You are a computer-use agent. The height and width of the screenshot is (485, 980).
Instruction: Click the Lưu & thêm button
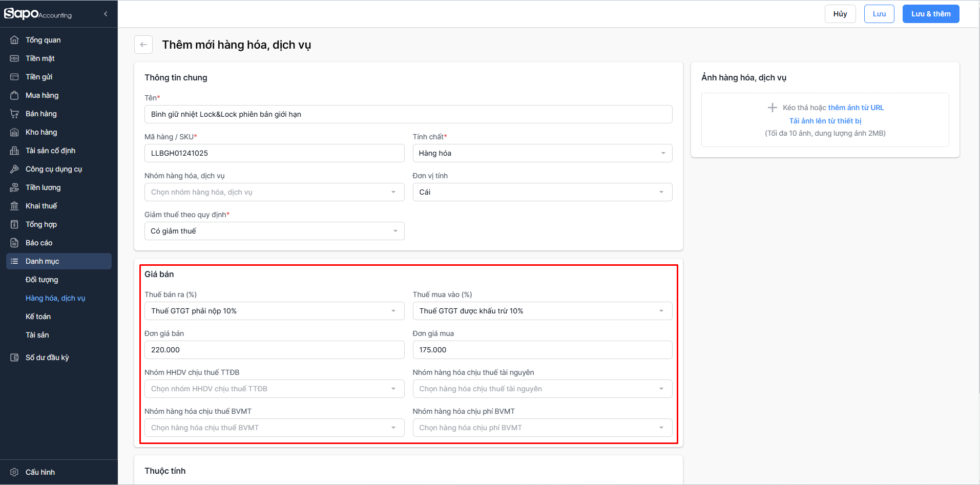(930, 14)
